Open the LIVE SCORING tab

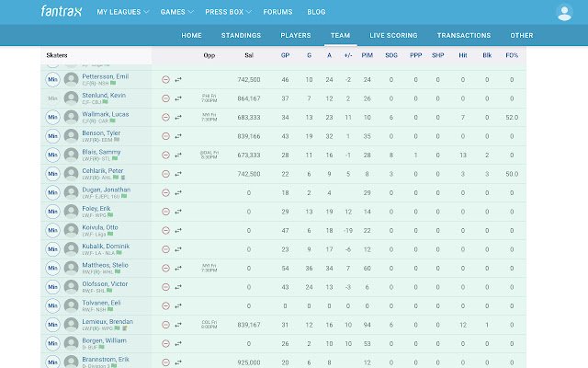(393, 35)
